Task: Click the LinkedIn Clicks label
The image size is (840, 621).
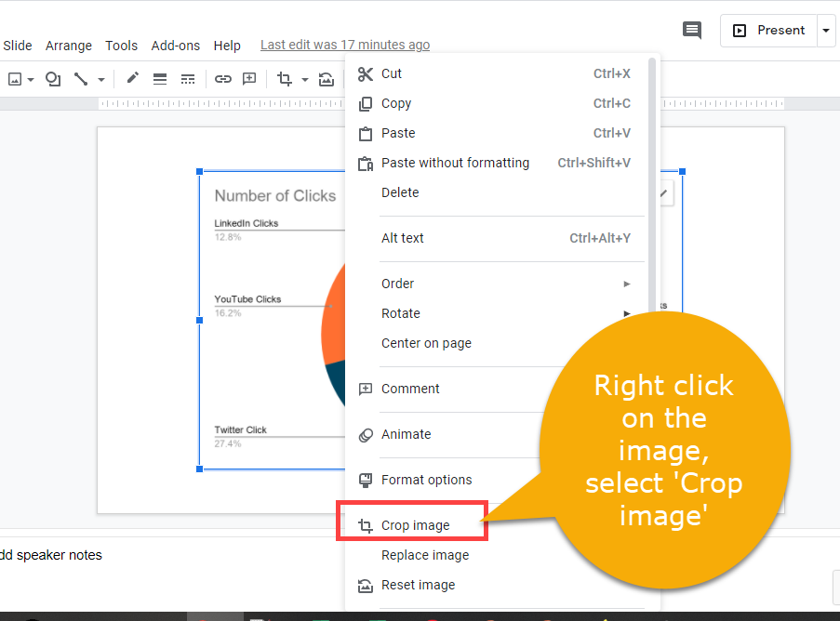Action: [247, 223]
